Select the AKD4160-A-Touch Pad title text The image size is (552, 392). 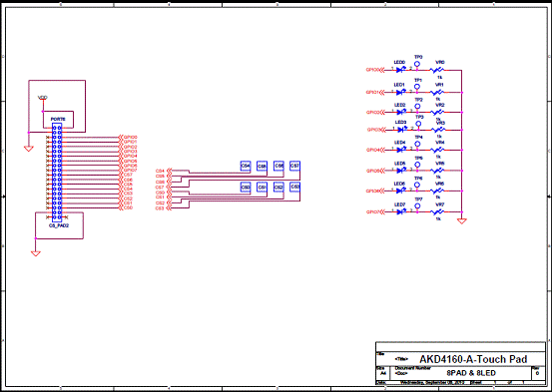point(473,359)
